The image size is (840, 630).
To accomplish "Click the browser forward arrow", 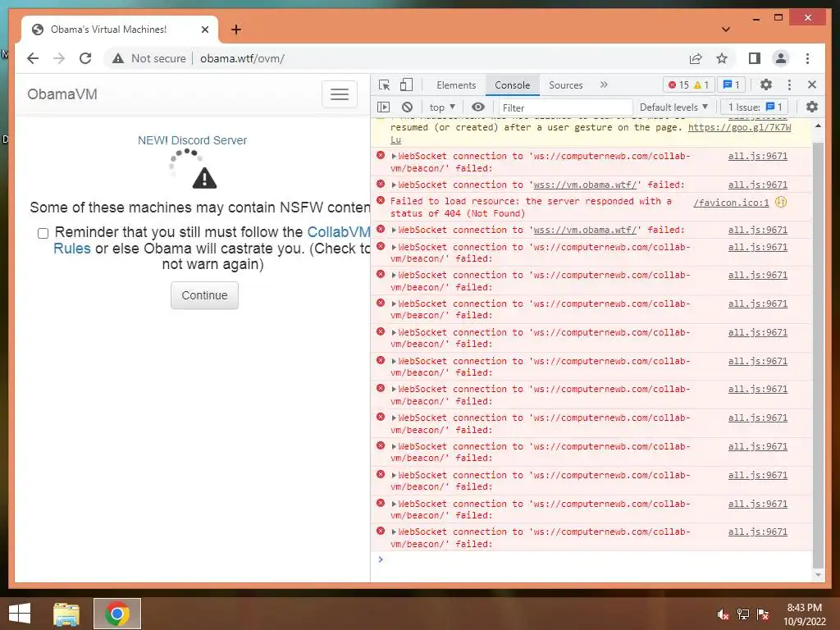I will click(x=59, y=58).
